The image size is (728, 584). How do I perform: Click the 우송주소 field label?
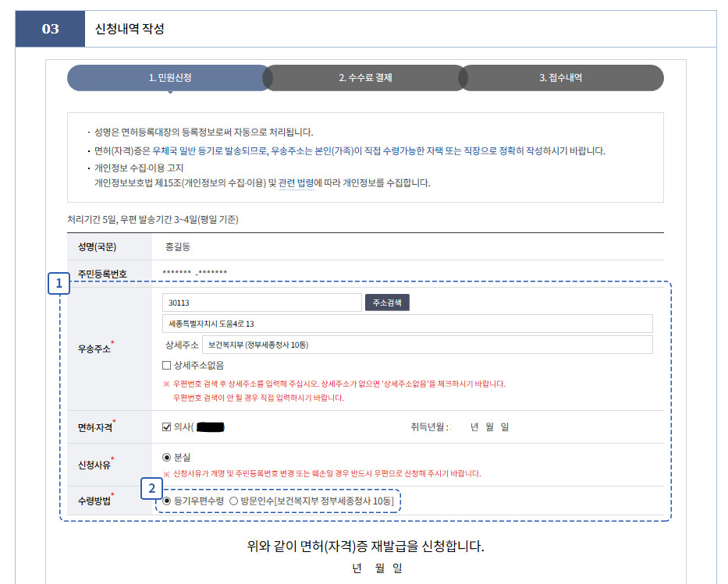94,349
